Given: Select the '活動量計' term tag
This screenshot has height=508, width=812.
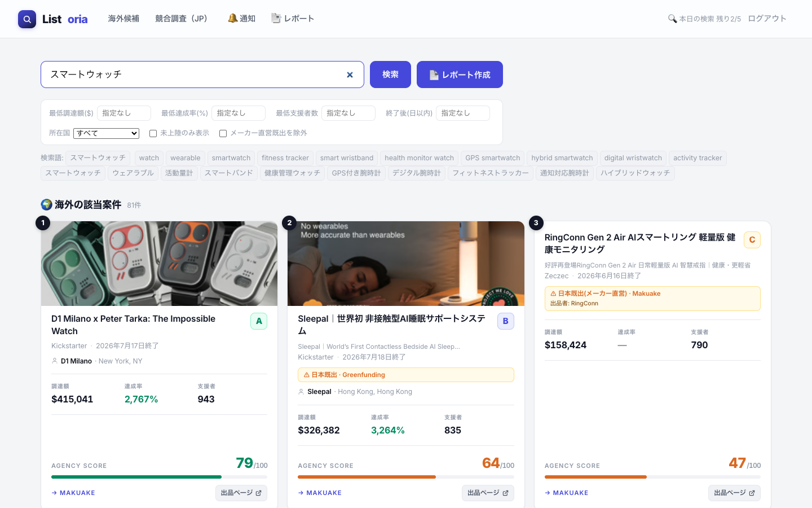Looking at the screenshot, I should 179,173.
